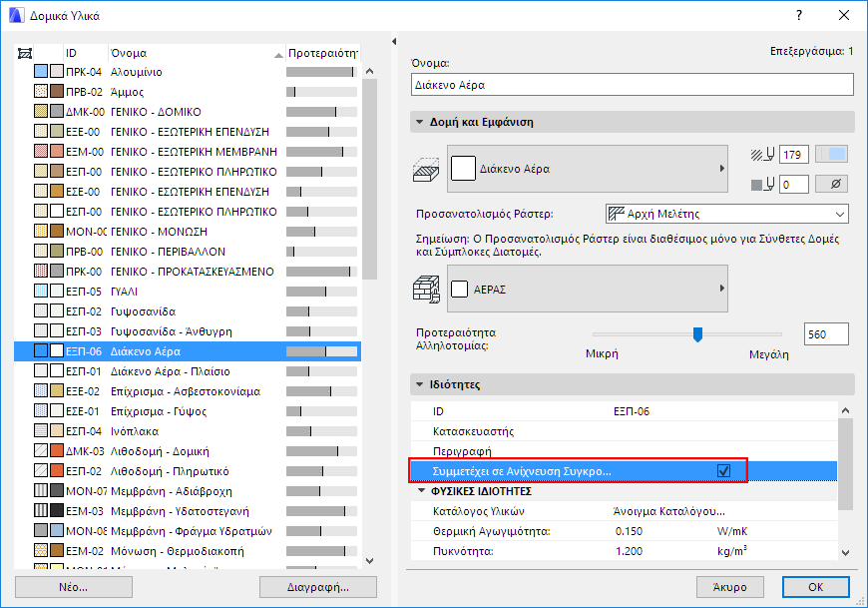
Task: Open the ΑΕΡΑΣ surface popup
Action: click(x=588, y=290)
